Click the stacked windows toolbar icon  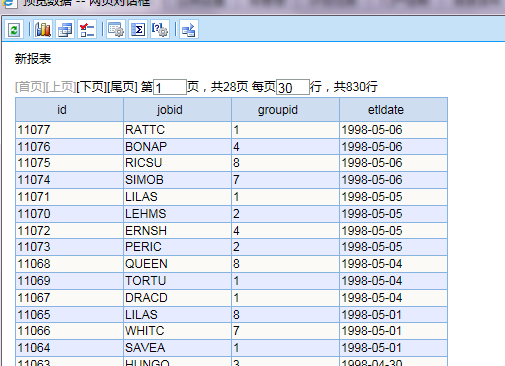click(x=65, y=30)
